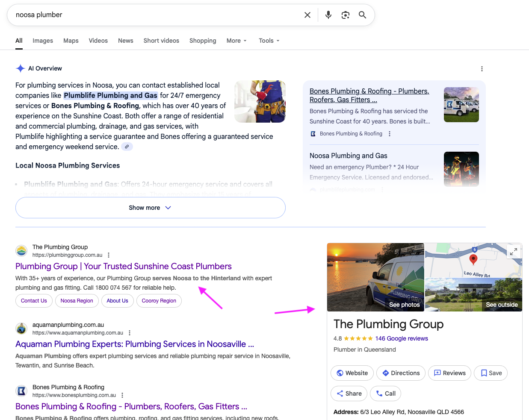The width and height of the screenshot is (529, 420).
Task: Switch to the Images tab
Action: [42, 41]
